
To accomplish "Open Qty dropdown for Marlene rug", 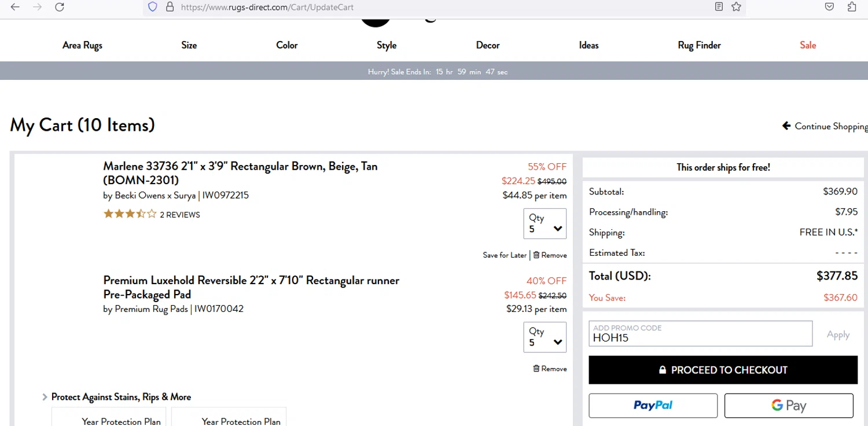I will click(x=545, y=223).
